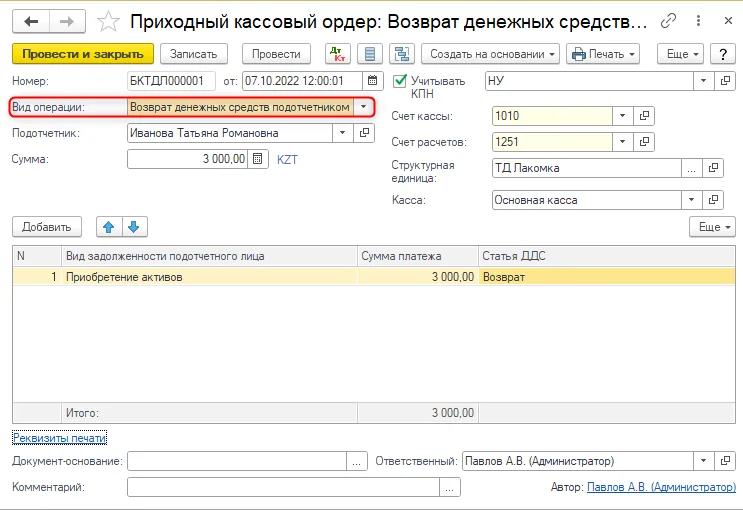Expand the Счет расчетов dropdown

tap(623, 141)
